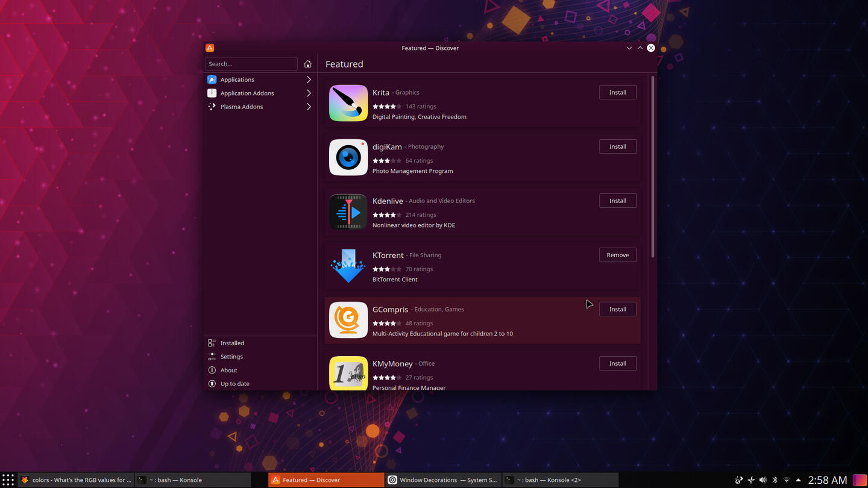Expand the Plasma Addons chevron
Viewport: 868px width, 488px height.
click(x=309, y=107)
